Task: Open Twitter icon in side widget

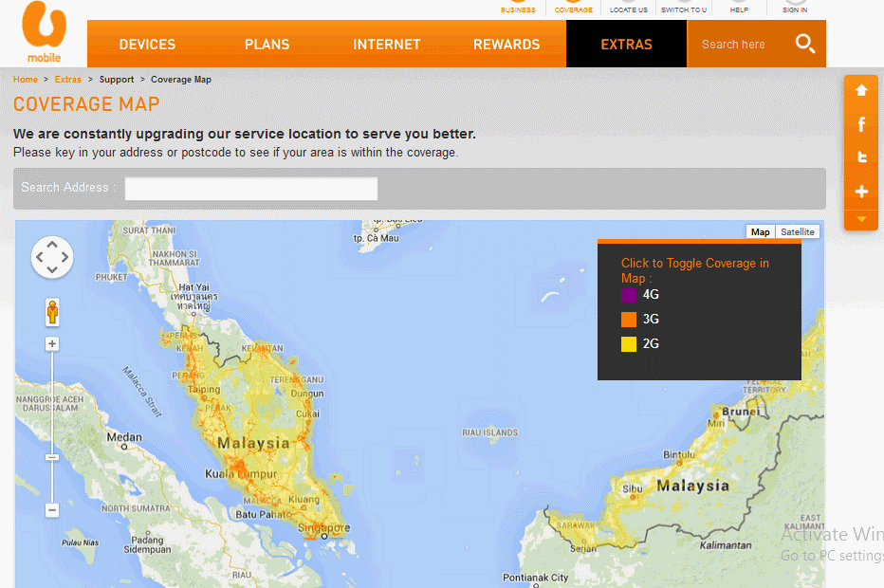Action: click(x=861, y=157)
